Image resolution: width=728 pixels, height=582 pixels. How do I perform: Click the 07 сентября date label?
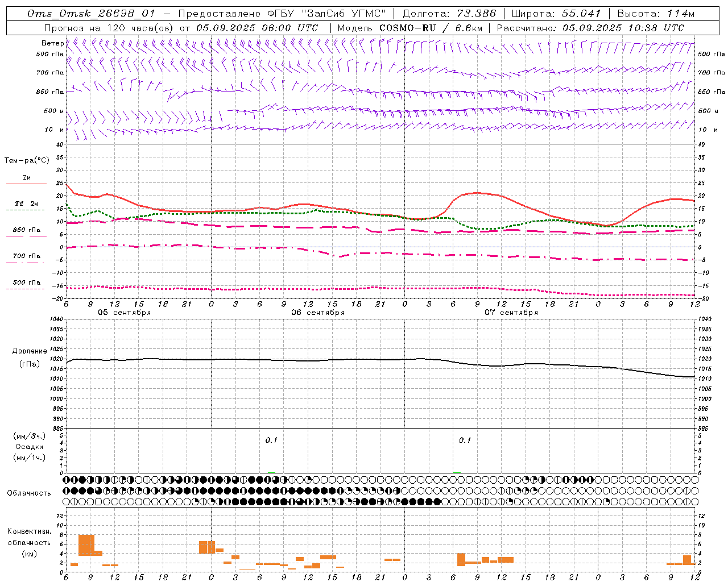coord(511,313)
